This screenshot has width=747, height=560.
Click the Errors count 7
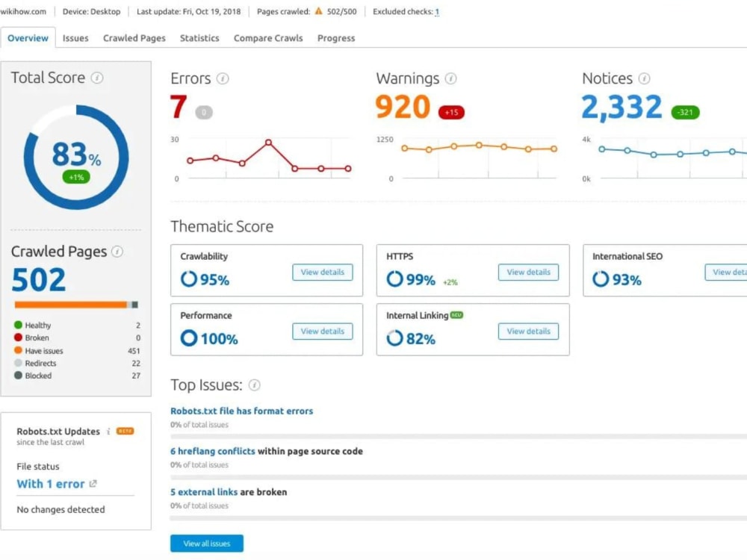tap(179, 106)
